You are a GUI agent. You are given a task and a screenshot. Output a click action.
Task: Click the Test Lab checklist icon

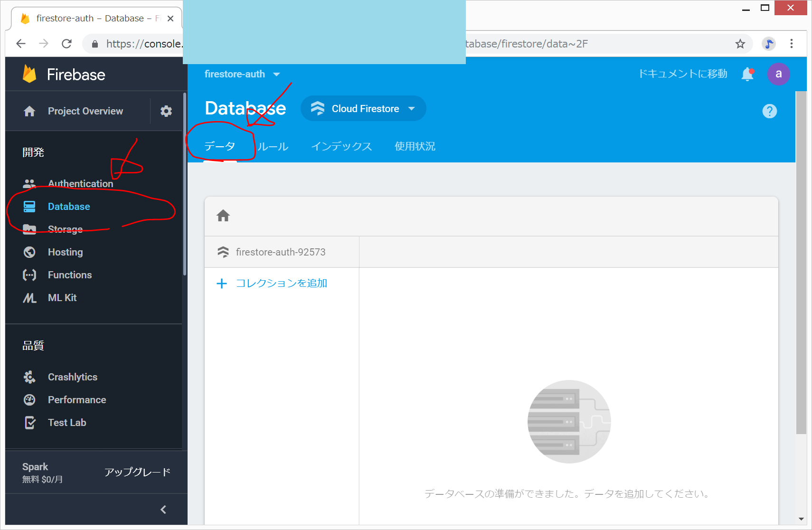[x=29, y=423]
